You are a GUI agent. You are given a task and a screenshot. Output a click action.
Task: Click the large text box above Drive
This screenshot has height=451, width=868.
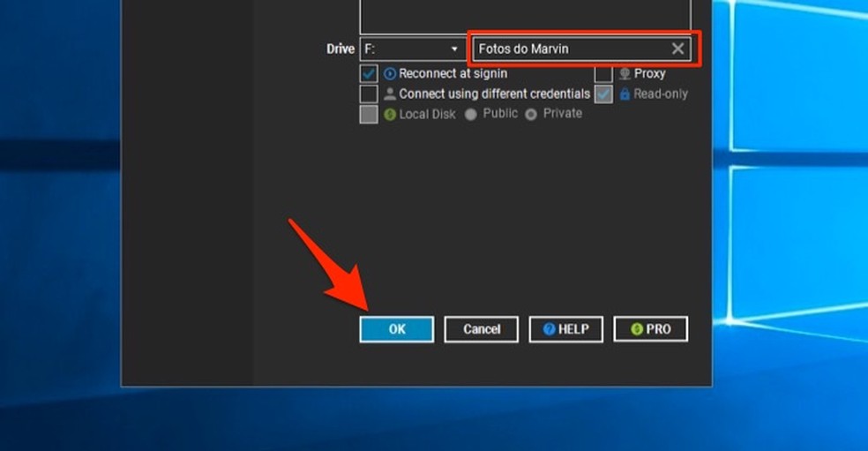pos(525,16)
